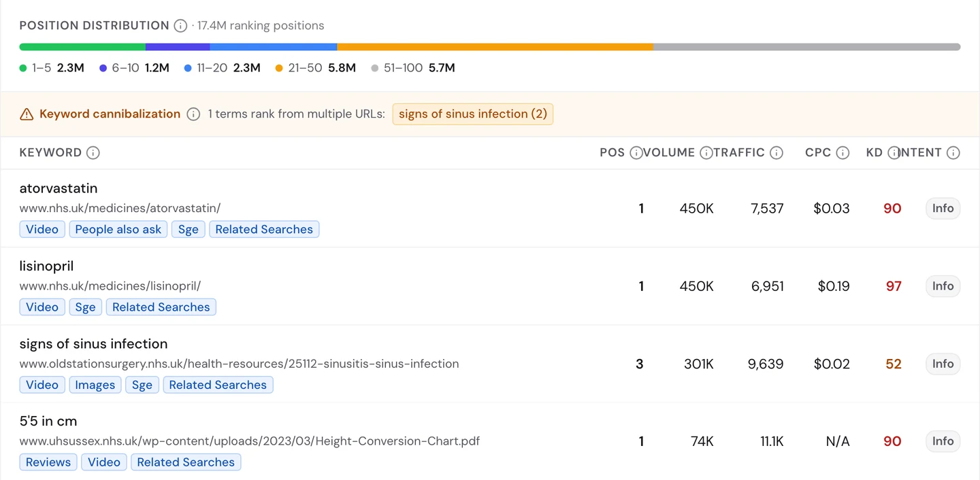Click gray 51–100 segment of distribution bar
980x480 pixels.
click(x=807, y=48)
